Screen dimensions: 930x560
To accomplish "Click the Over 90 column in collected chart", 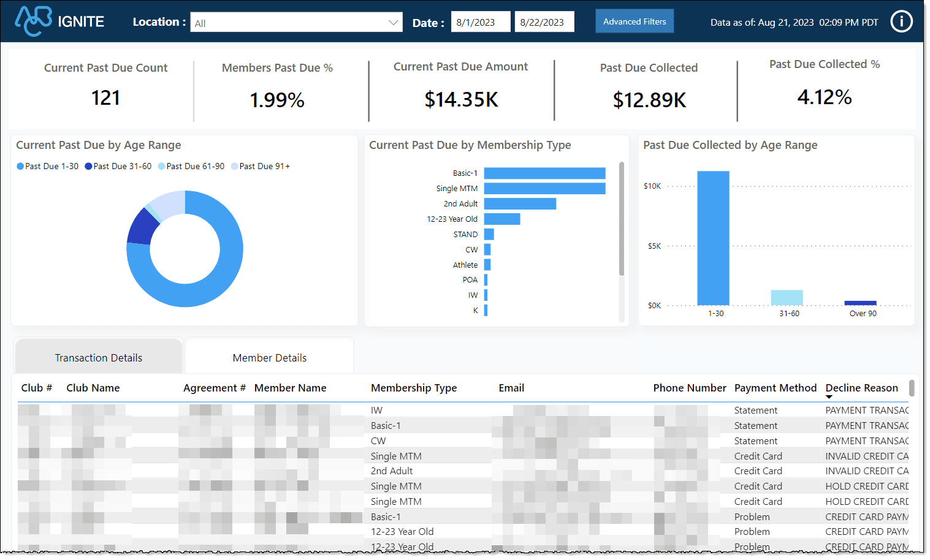I will coord(860,303).
